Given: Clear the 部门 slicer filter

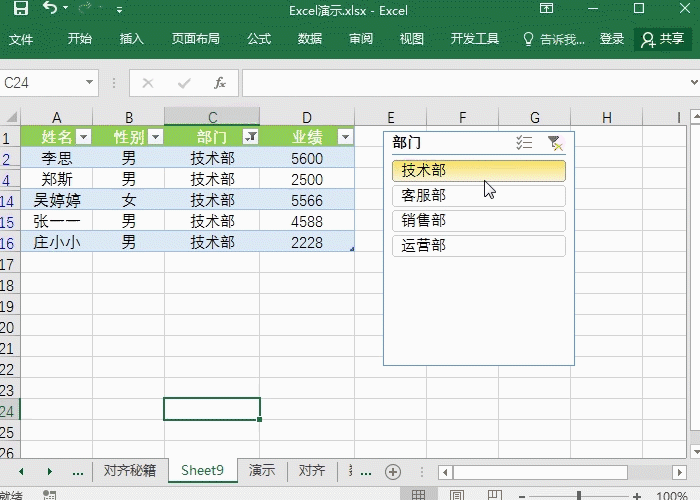Looking at the screenshot, I should point(555,143).
